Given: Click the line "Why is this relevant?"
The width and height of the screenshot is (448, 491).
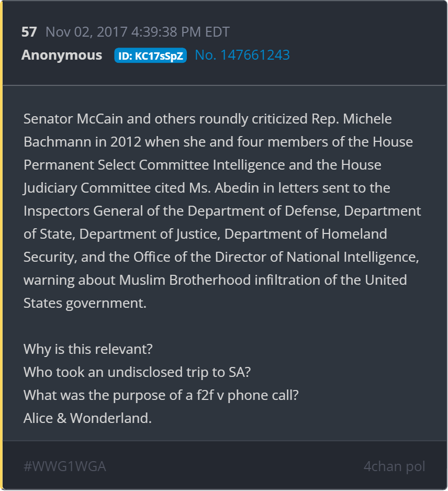Looking at the screenshot, I should click(x=88, y=349).
